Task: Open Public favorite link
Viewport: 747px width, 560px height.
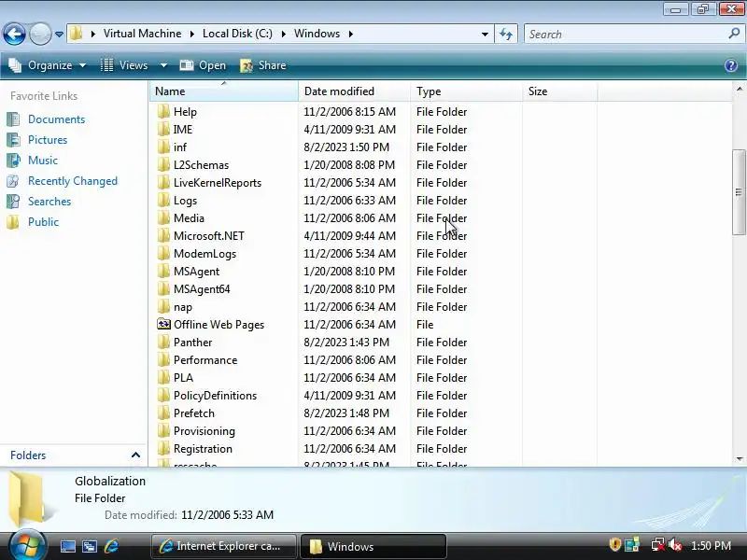Action: 43,222
